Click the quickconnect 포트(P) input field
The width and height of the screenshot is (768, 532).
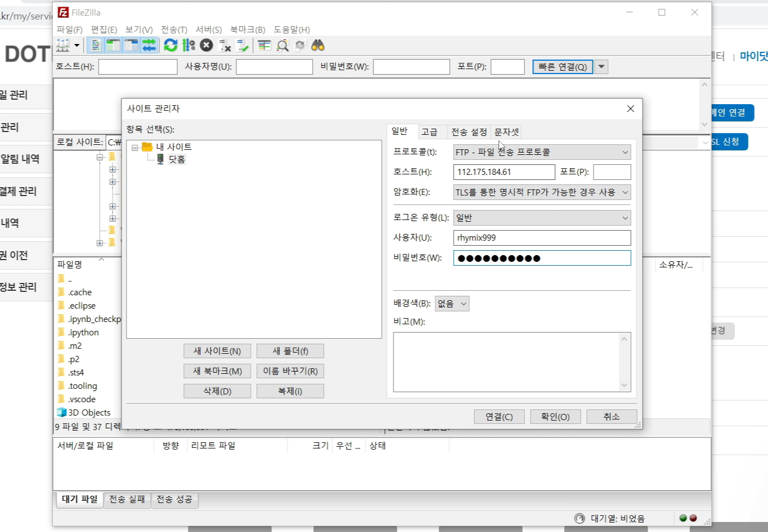(x=508, y=67)
